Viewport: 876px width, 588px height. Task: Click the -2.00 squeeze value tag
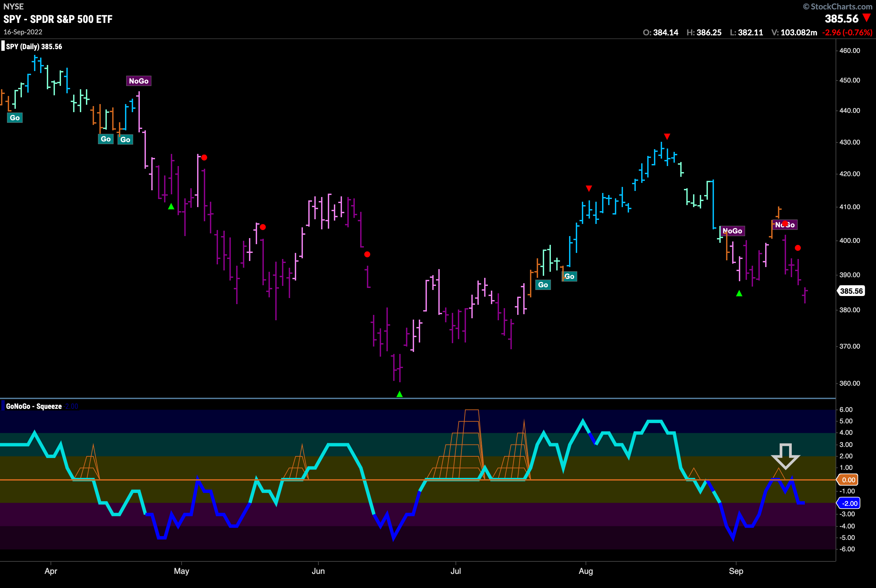pos(849,503)
